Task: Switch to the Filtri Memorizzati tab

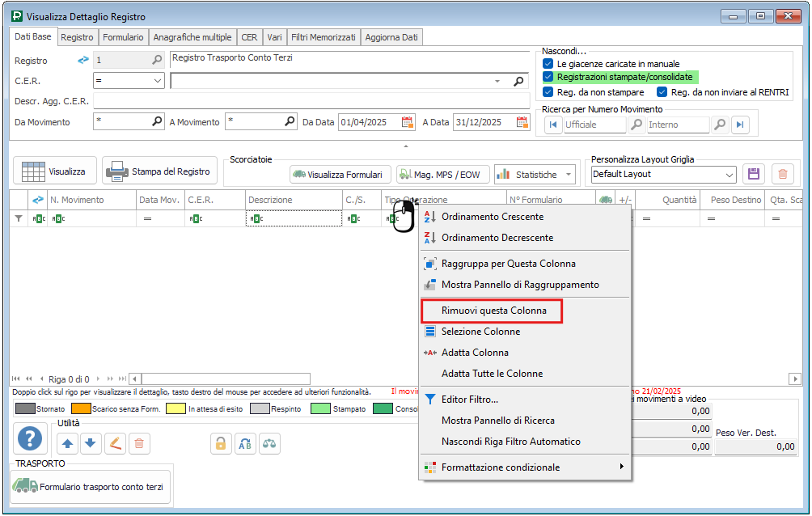Action: click(324, 37)
